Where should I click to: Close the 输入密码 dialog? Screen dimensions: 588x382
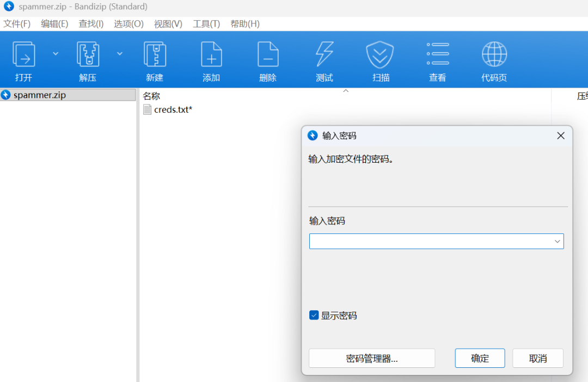click(561, 135)
